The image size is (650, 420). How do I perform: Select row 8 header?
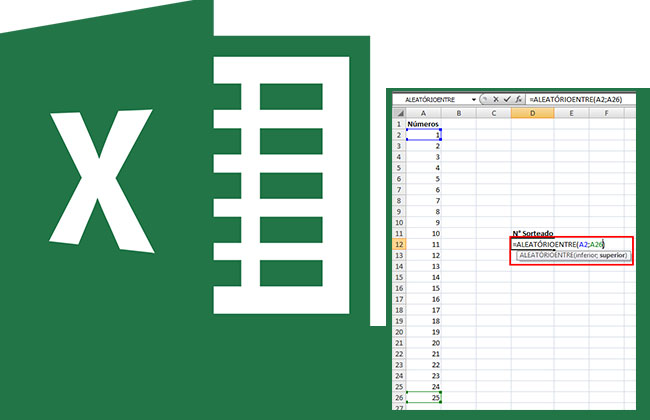click(x=399, y=201)
